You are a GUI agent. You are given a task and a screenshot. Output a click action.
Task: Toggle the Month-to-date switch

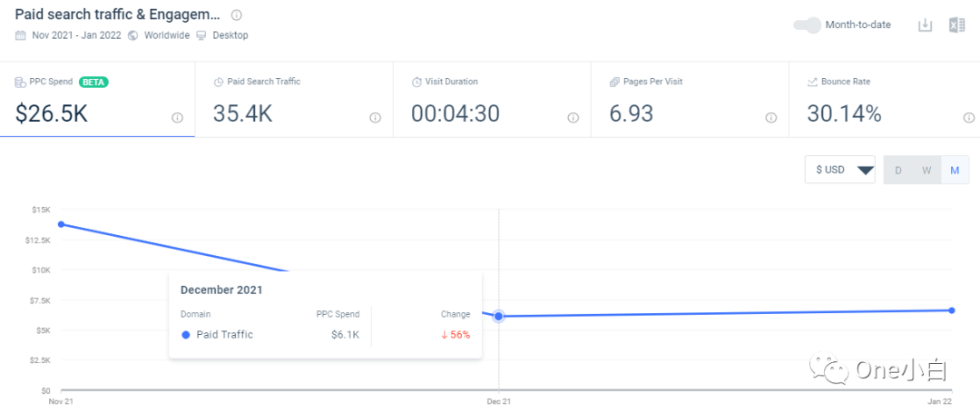tap(807, 25)
